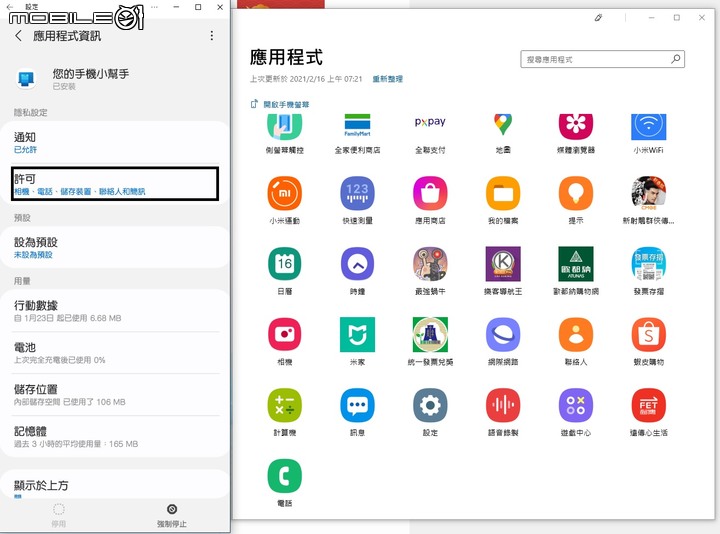Open 設為預設 default settings
720x534 pixels.
tap(115, 247)
